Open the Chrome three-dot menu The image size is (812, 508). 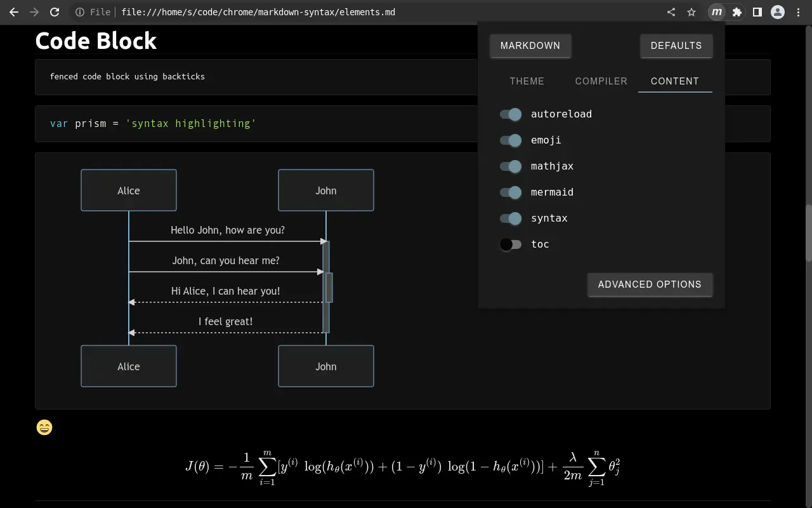pyautogui.click(x=798, y=12)
